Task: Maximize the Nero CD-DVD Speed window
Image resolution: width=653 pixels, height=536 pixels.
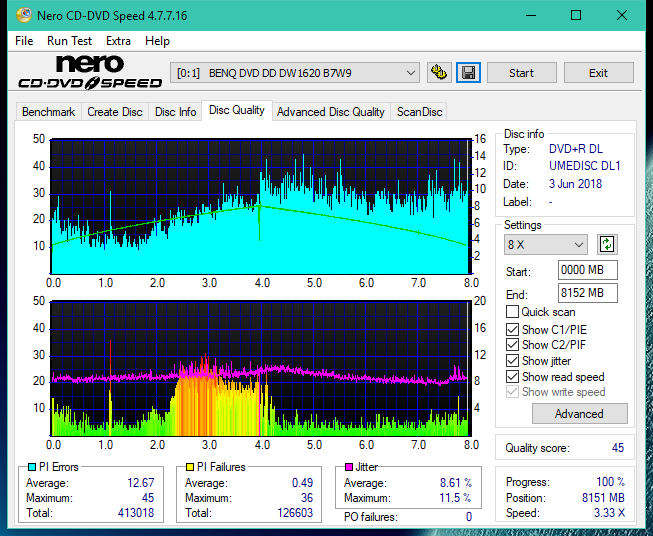Action: pyautogui.click(x=576, y=15)
